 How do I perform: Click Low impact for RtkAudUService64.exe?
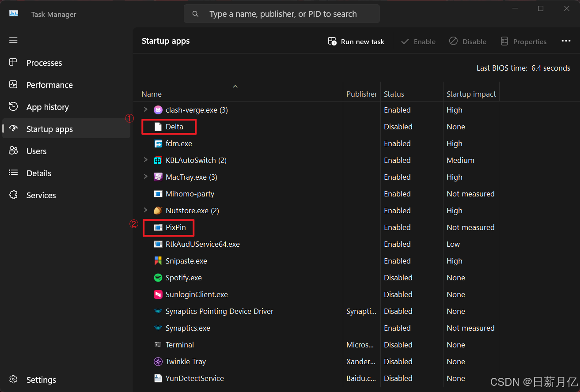coord(453,244)
